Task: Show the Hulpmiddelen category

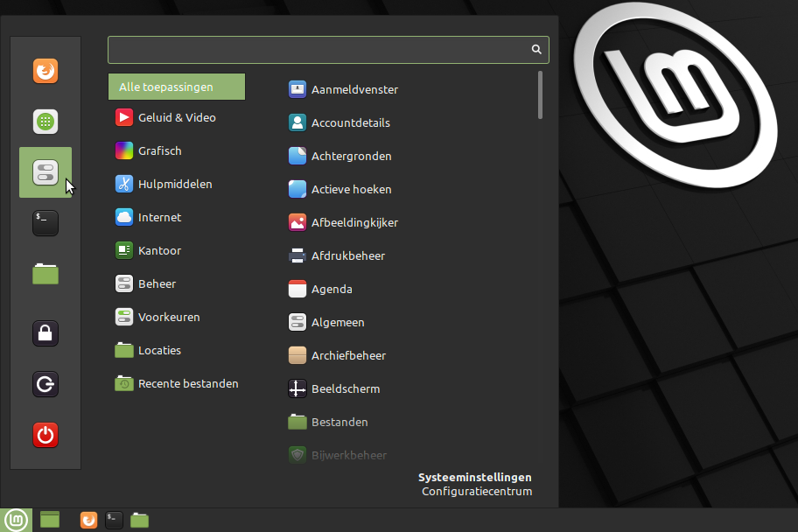Action: (x=175, y=184)
